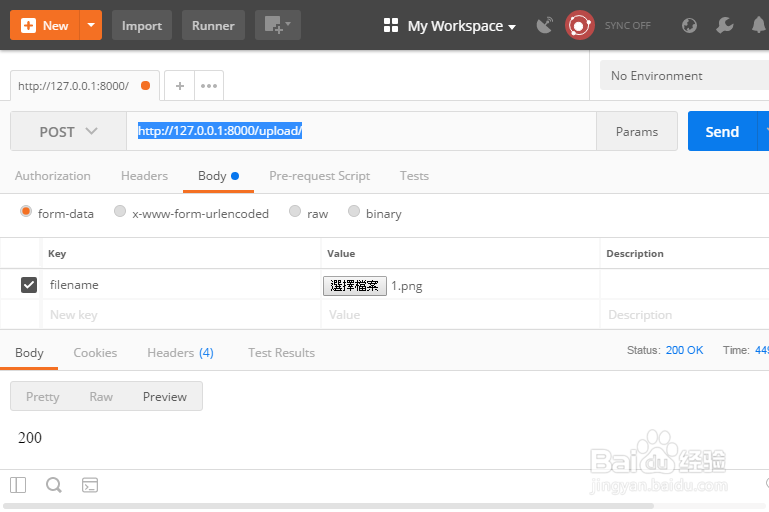This screenshot has height=512, width=769.
Task: Click the orange unsaved dot on tab
Action: point(145,85)
